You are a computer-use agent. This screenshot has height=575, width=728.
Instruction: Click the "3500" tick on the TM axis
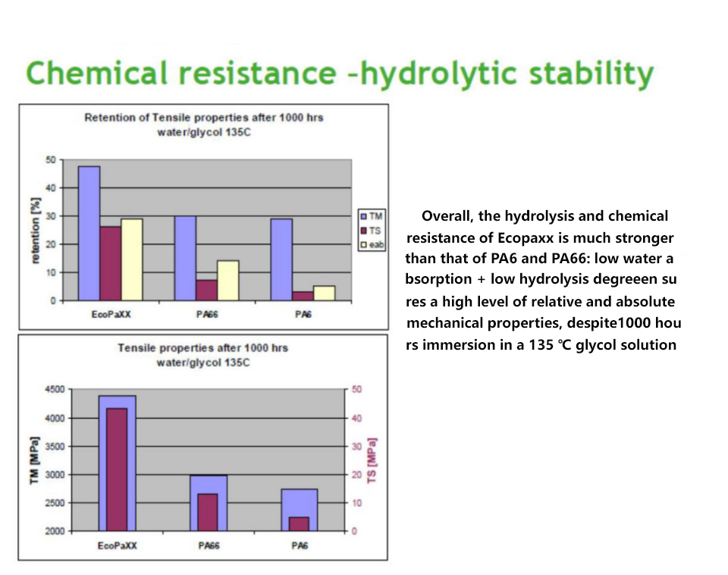(55, 447)
